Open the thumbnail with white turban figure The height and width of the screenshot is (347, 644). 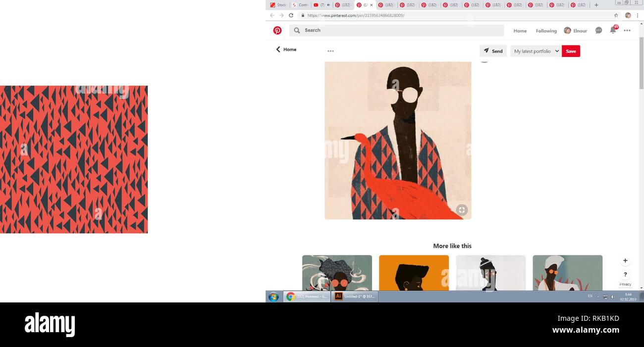pos(567,273)
